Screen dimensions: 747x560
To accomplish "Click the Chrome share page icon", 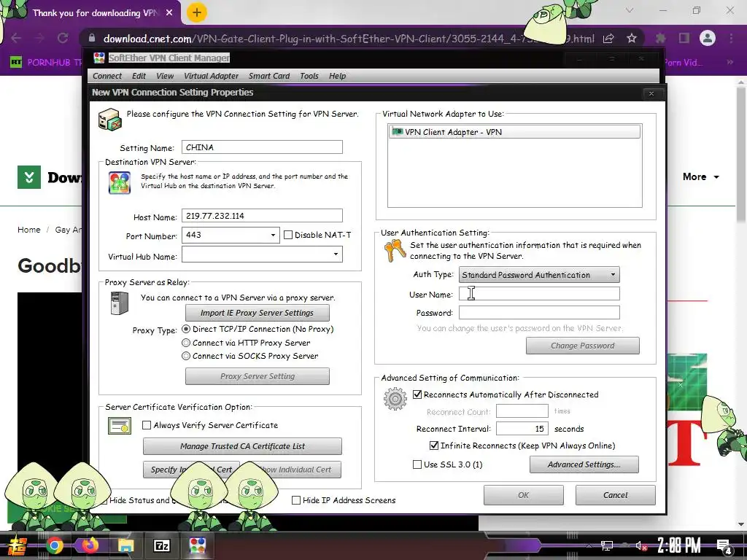I will (608, 38).
